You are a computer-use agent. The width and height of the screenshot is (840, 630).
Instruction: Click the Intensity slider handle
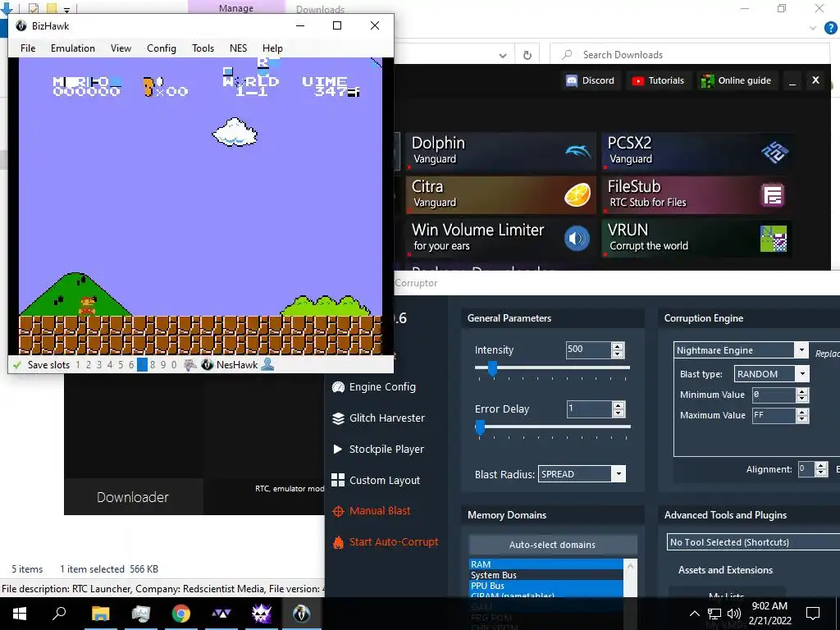click(x=492, y=368)
